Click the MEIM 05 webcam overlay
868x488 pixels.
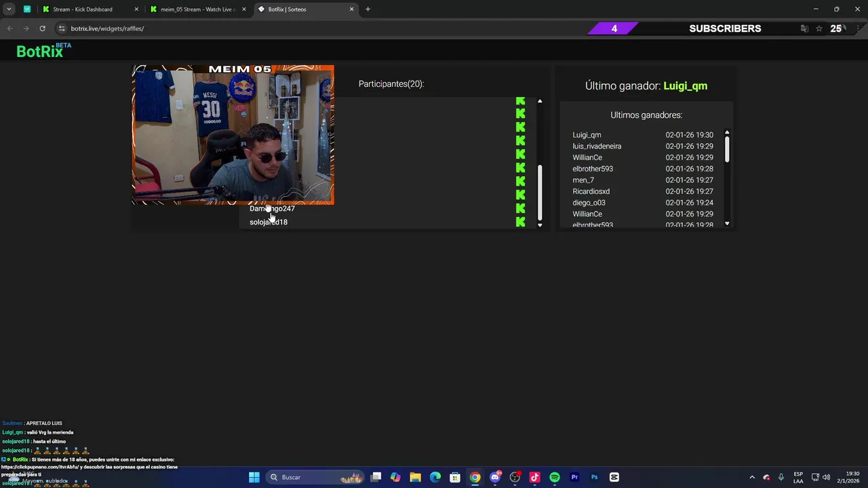(x=233, y=135)
